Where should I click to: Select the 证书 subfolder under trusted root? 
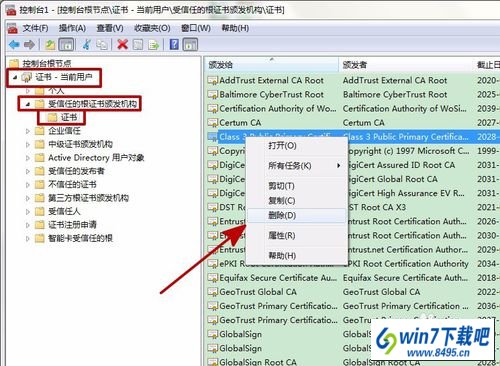tap(69, 117)
